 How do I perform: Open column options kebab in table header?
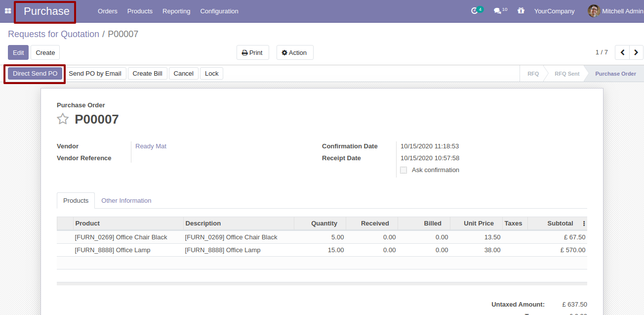pos(584,224)
